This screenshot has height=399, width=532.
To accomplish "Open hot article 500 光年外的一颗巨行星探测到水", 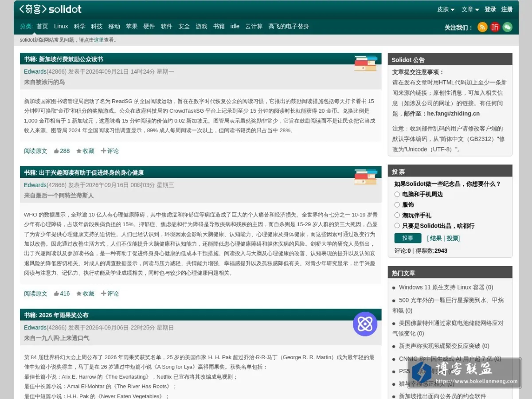I will (x=448, y=305).
